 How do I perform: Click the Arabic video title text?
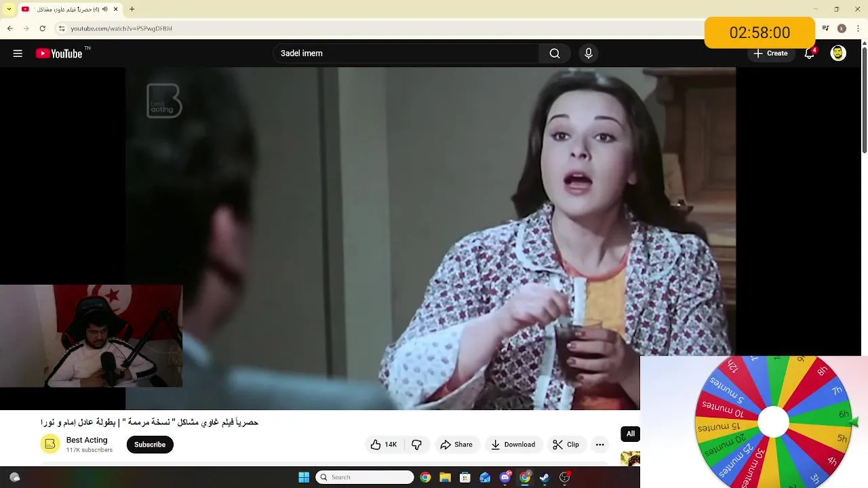(x=149, y=422)
